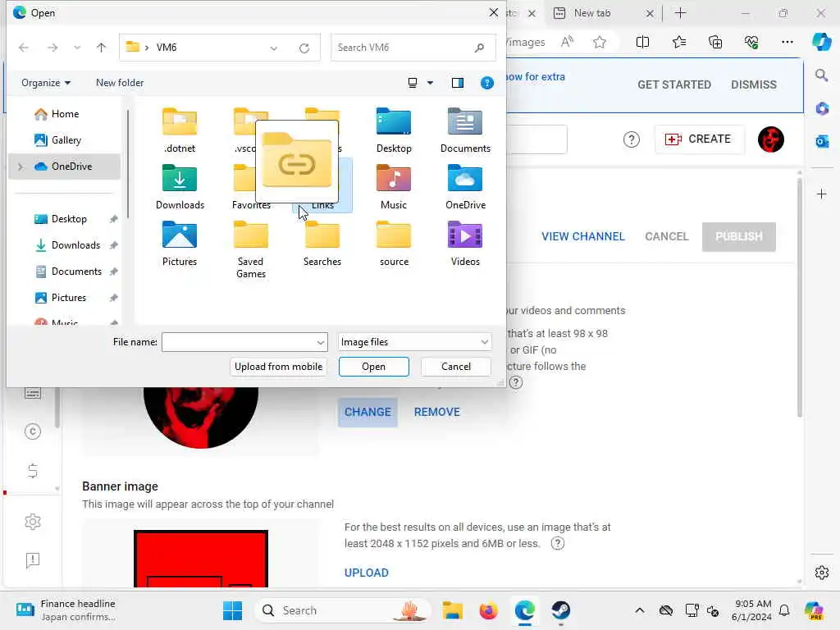Open the channel account avatar
This screenshot has width=840, height=630.
pyautogui.click(x=771, y=139)
